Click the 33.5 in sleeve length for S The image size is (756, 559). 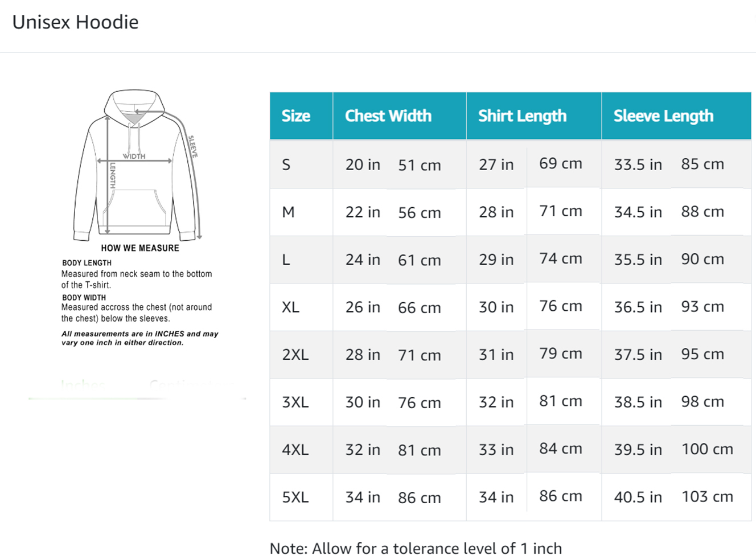click(x=638, y=165)
